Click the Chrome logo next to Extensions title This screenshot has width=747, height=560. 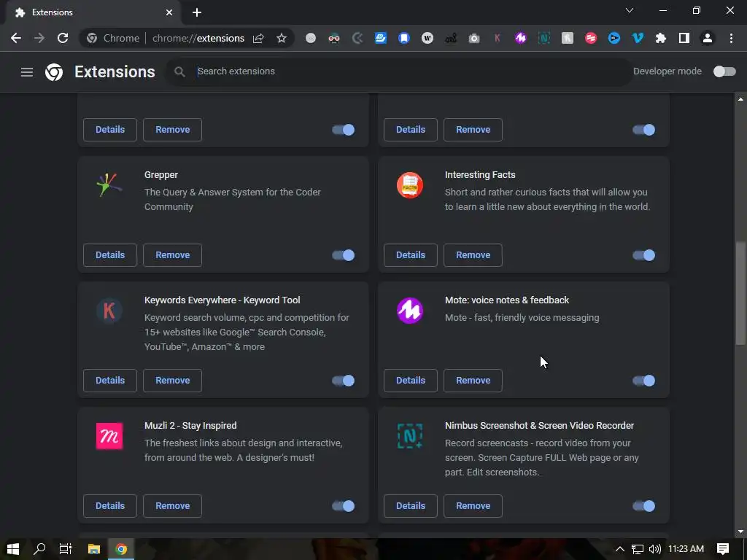point(54,72)
